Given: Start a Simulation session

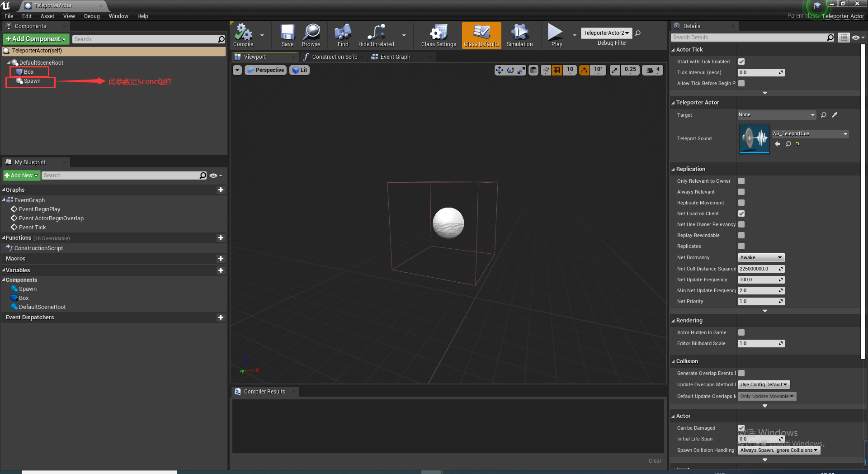Looking at the screenshot, I should tap(519, 35).
